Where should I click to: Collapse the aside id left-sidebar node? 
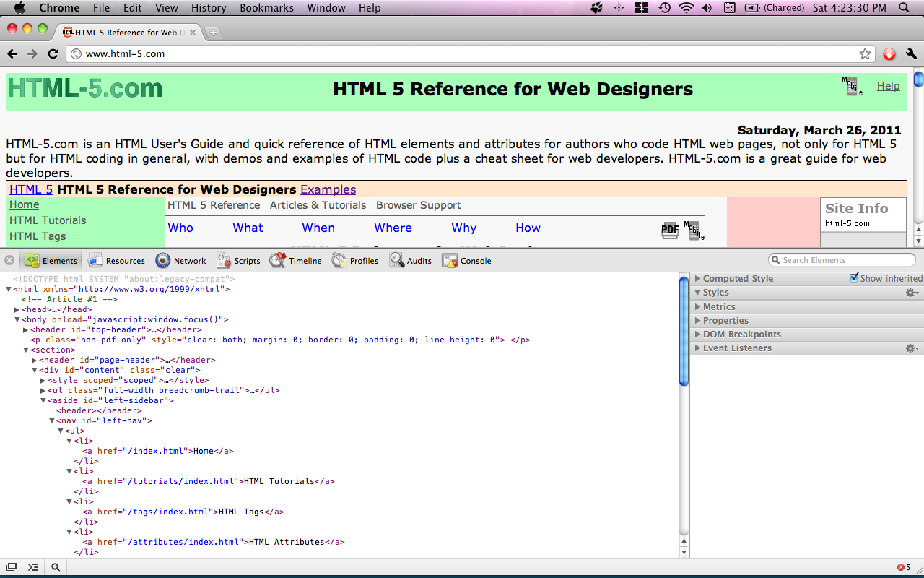click(x=43, y=400)
